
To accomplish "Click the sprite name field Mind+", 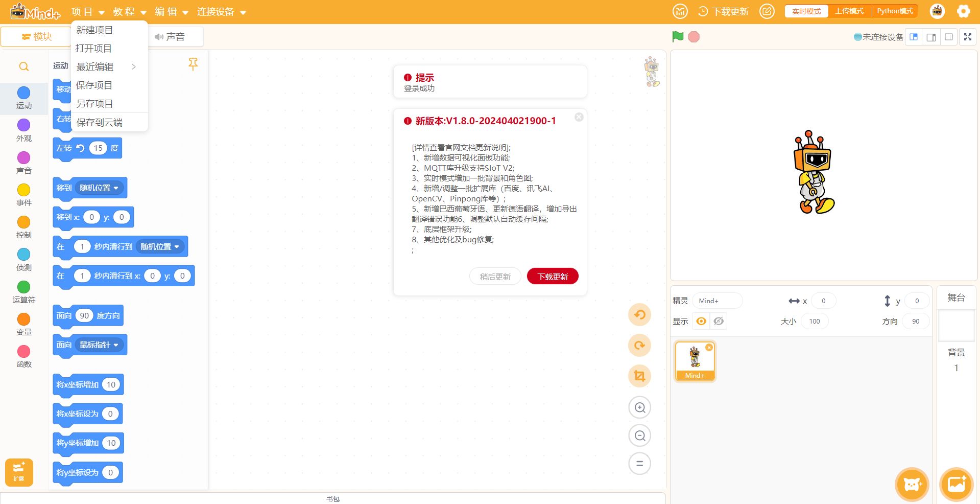I will (x=718, y=301).
